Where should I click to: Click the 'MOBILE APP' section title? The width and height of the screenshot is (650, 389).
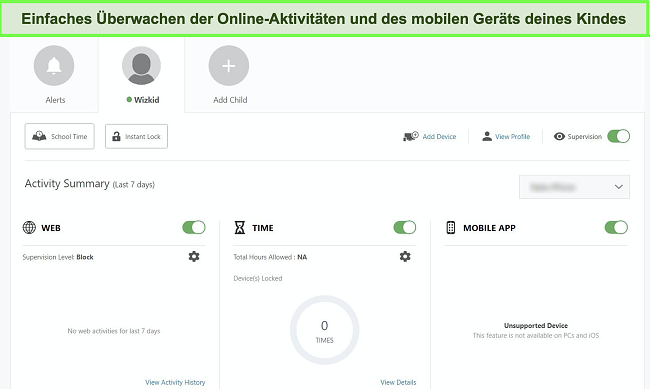[489, 228]
